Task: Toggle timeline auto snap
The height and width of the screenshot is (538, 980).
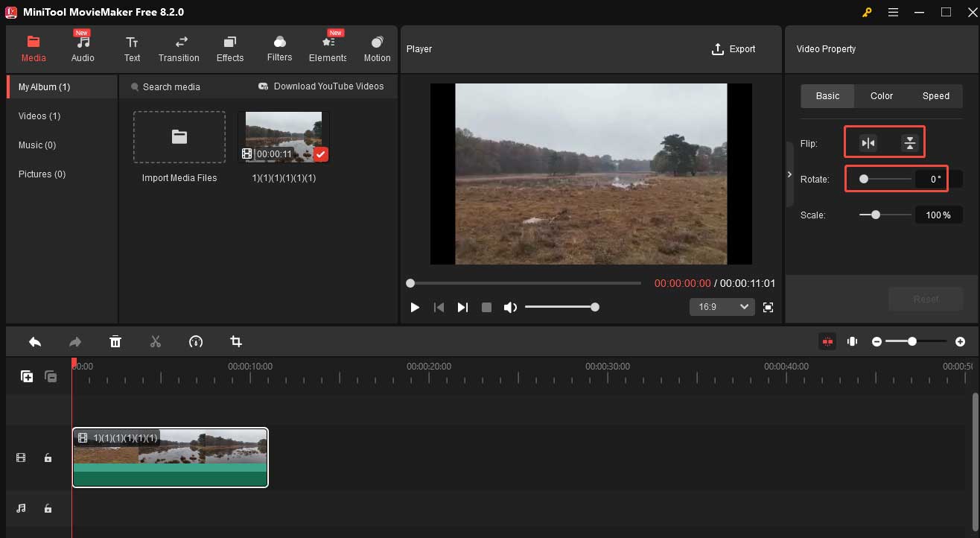Action: click(827, 341)
